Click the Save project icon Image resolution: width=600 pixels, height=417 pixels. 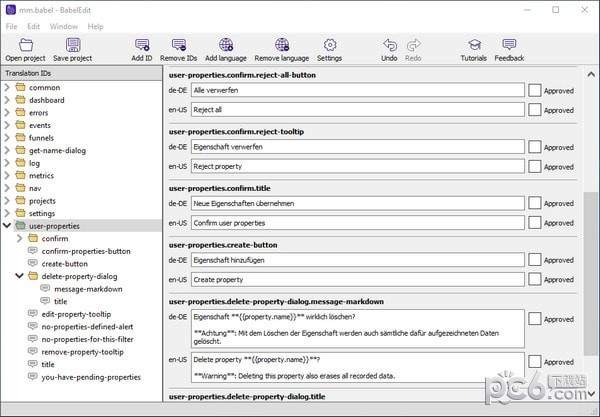(73, 46)
